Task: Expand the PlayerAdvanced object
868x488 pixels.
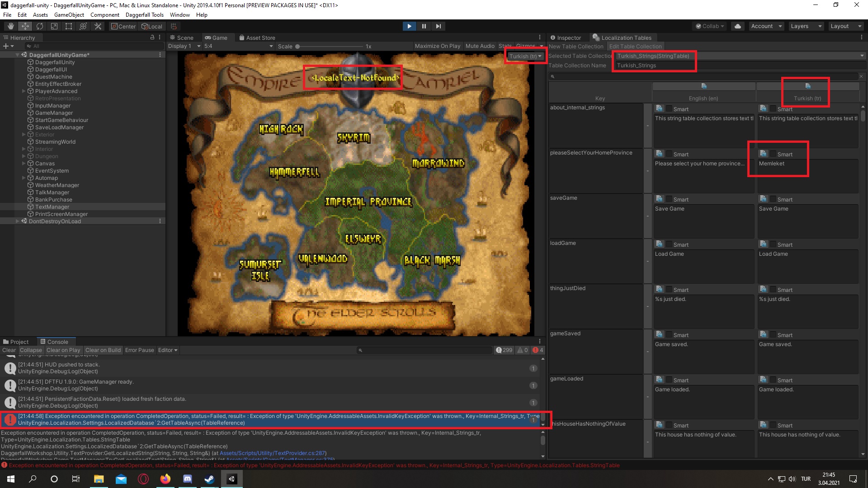Action: point(24,91)
